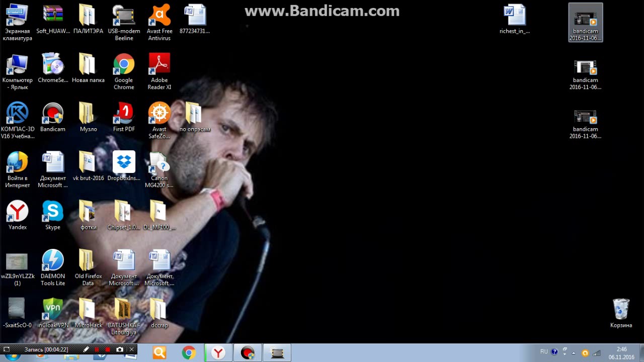Image resolution: width=644 pixels, height=362 pixels.
Task: Open the ChromeSe... installer icon
Action: [53, 69]
